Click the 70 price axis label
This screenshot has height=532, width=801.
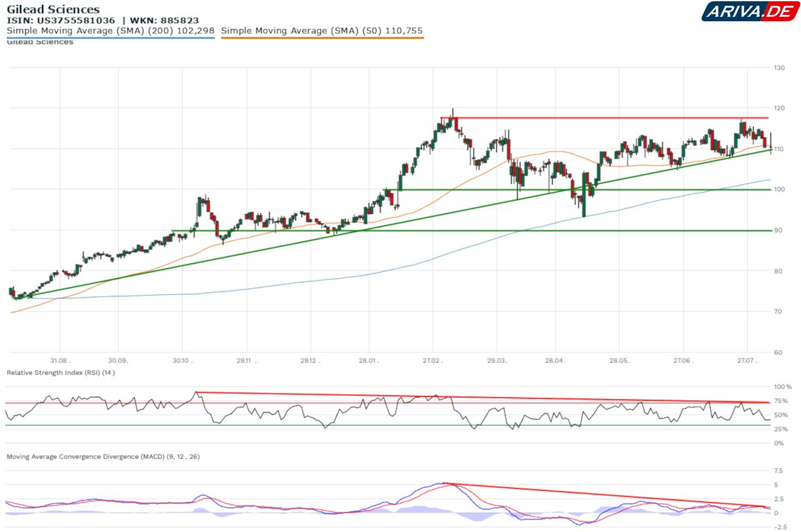click(777, 311)
